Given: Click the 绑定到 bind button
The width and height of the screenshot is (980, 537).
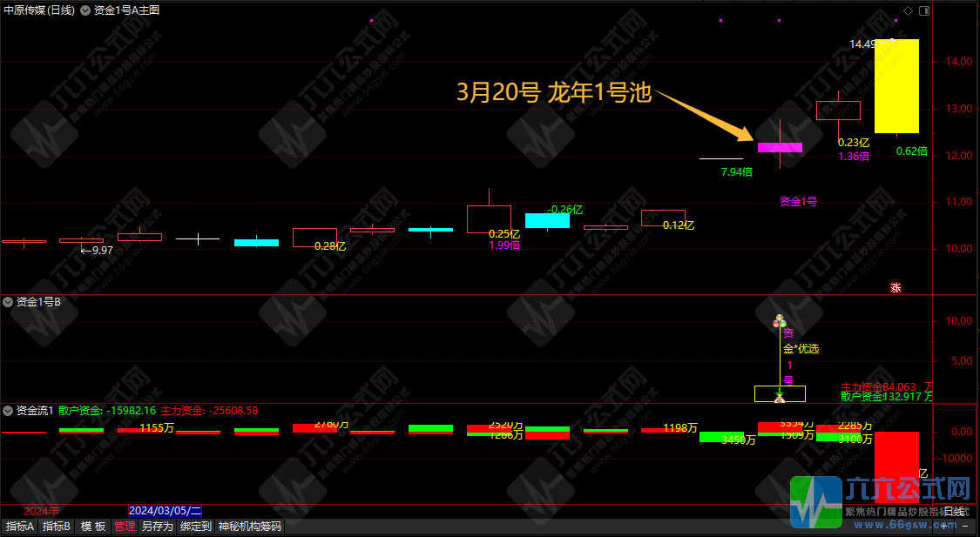Looking at the screenshot, I should [195, 527].
